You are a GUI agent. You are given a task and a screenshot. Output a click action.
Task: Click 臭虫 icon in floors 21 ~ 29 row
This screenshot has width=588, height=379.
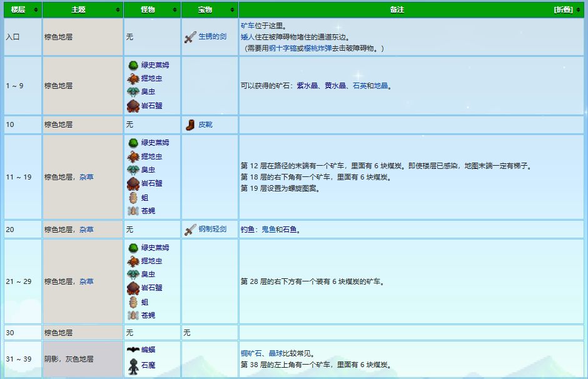(133, 275)
